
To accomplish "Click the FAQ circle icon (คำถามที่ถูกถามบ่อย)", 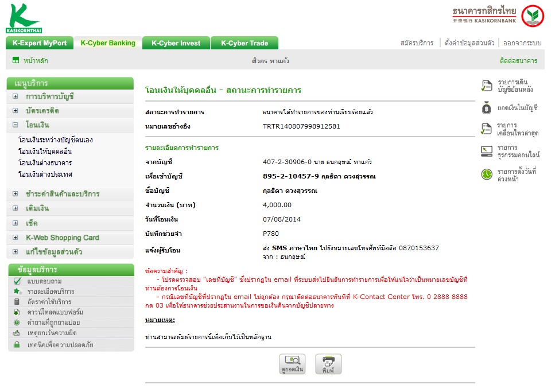I will click(17, 323).
